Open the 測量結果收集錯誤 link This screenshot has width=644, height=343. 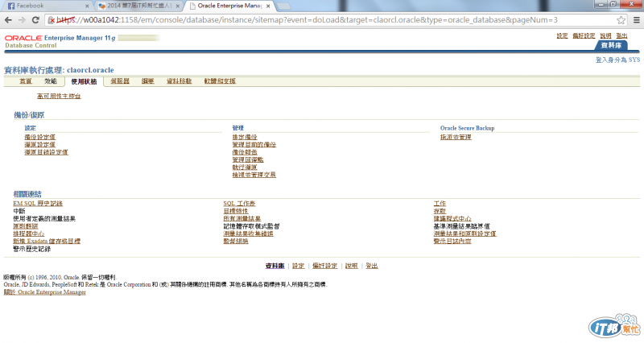249,233
